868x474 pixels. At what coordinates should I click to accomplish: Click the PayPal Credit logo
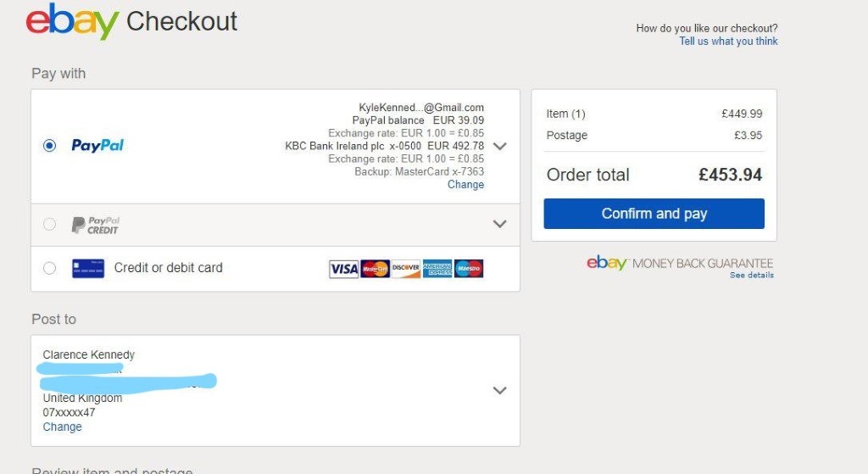[x=95, y=225]
